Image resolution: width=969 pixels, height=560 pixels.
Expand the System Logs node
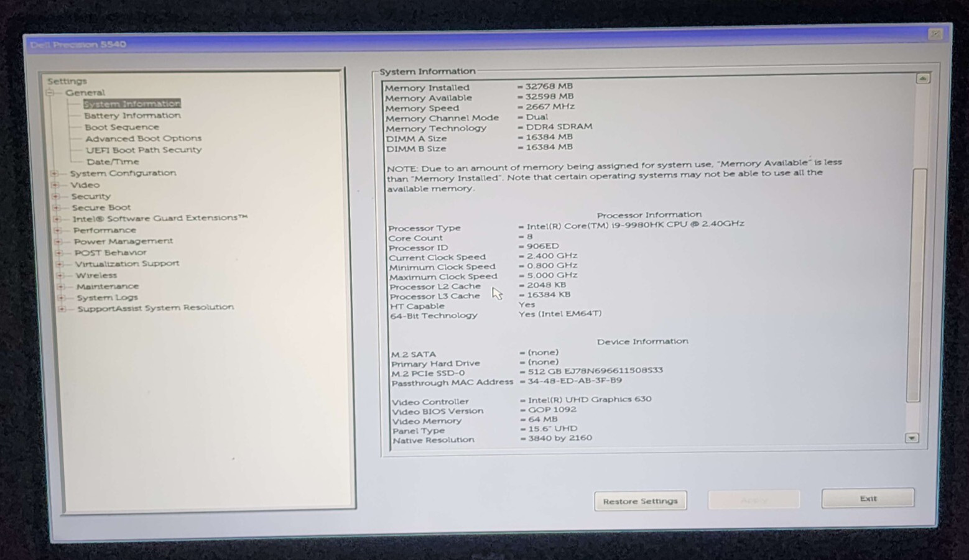(x=62, y=298)
